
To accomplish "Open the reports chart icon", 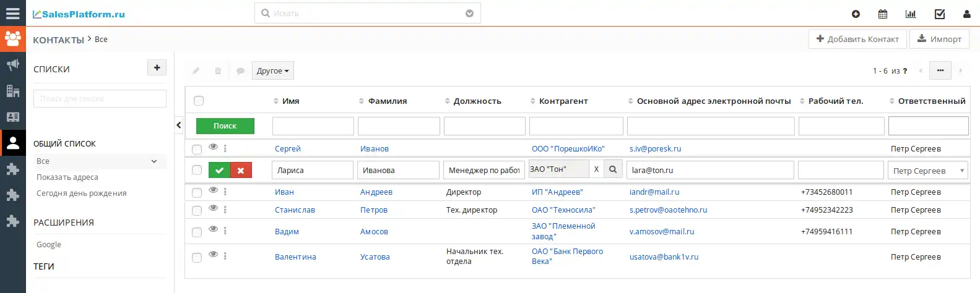I will pyautogui.click(x=911, y=14).
